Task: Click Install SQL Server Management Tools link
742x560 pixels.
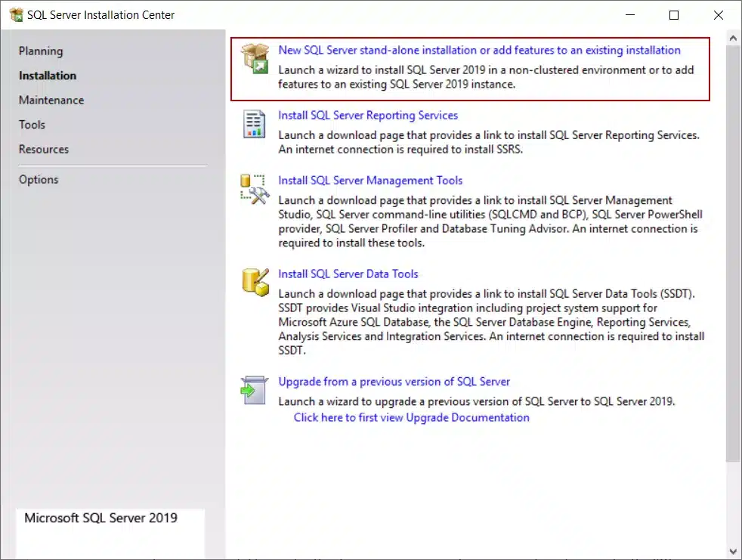Action: click(370, 181)
